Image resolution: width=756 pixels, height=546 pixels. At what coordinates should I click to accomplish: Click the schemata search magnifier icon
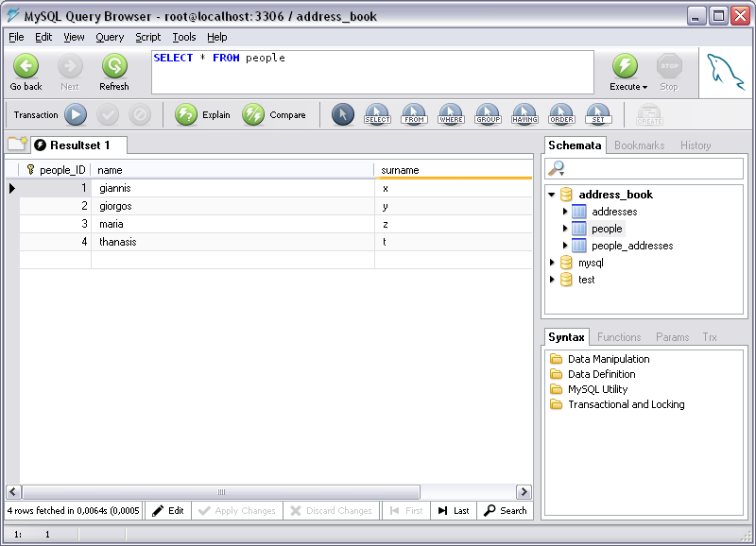pos(557,168)
